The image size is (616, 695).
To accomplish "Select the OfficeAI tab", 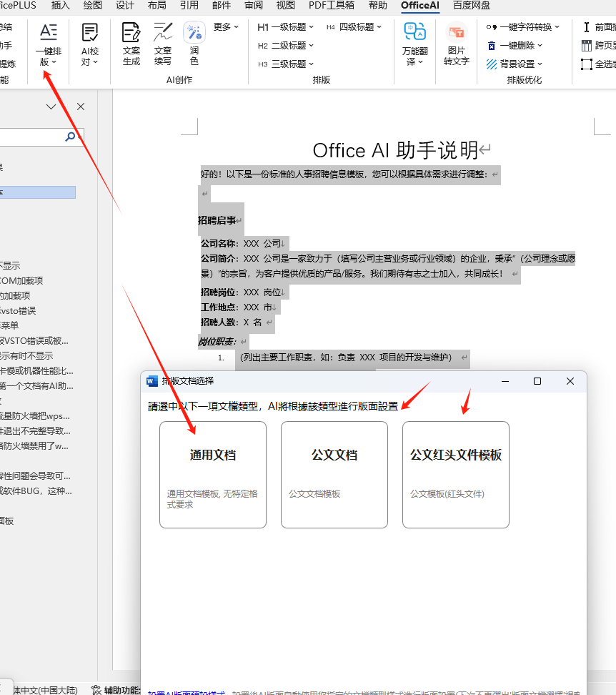I will (419, 5).
